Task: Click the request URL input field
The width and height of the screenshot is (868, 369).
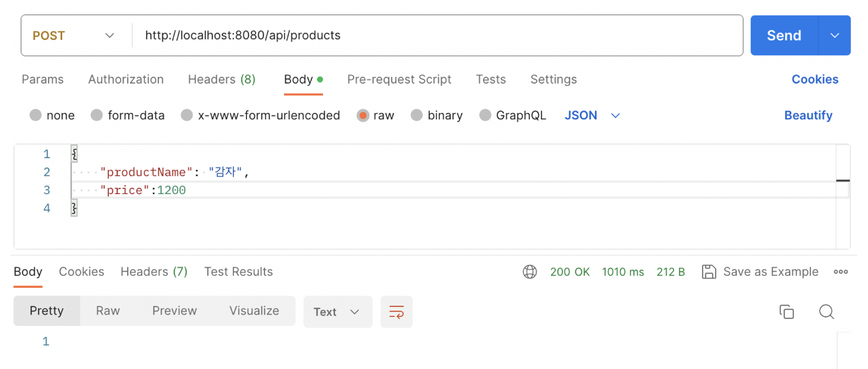Action: coord(436,36)
